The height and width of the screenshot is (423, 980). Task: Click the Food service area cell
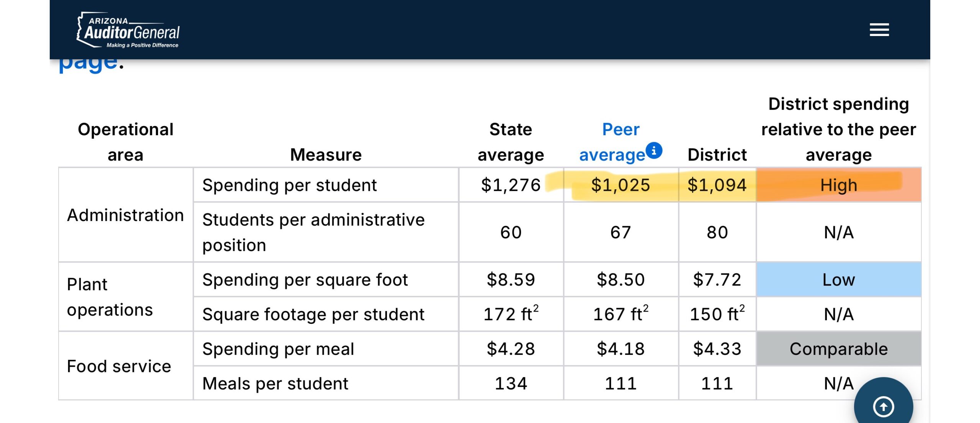[x=119, y=366]
